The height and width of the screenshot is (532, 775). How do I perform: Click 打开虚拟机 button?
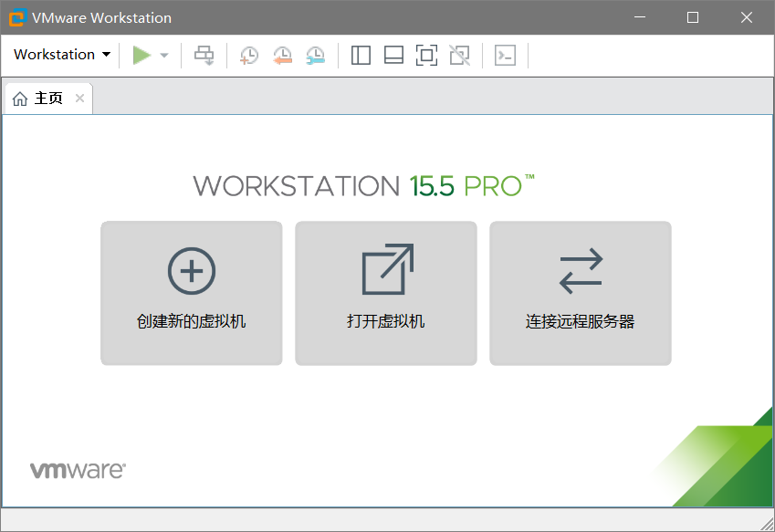coord(386,293)
